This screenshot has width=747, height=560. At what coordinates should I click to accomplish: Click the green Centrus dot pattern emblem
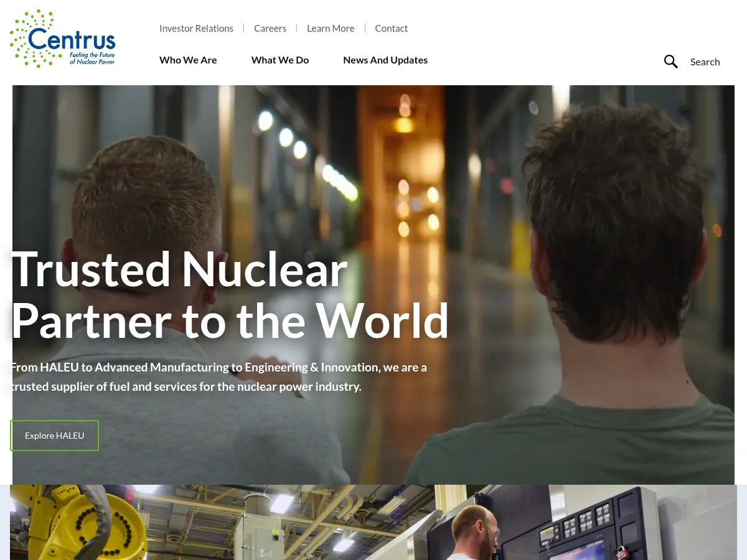[x=26, y=37]
